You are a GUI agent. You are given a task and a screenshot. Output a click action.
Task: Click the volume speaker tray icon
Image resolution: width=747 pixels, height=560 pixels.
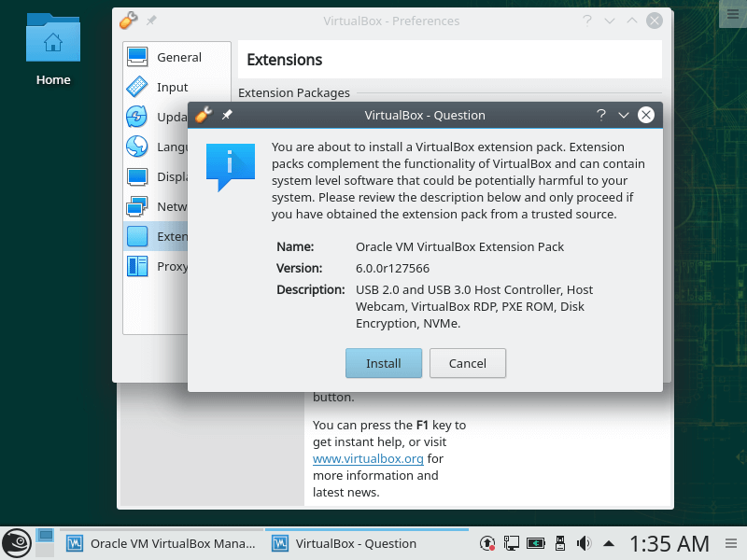585,543
